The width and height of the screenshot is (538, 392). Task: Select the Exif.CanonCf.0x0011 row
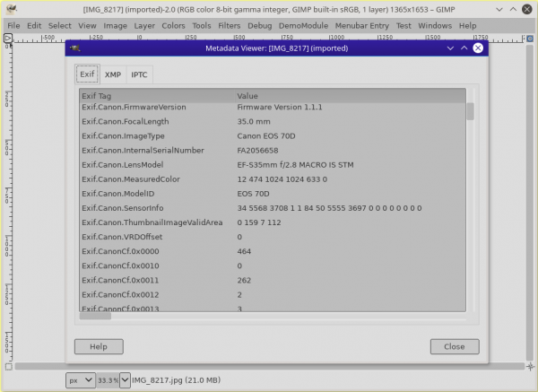273,280
